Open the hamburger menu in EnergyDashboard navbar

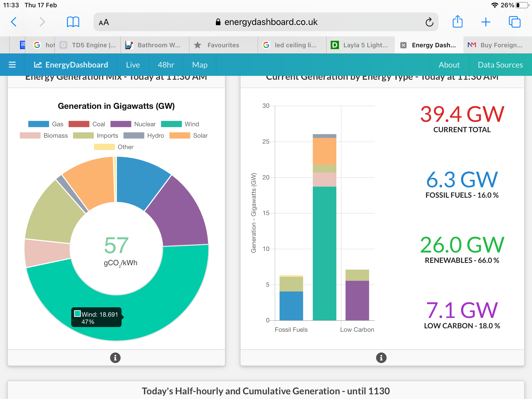tap(12, 65)
